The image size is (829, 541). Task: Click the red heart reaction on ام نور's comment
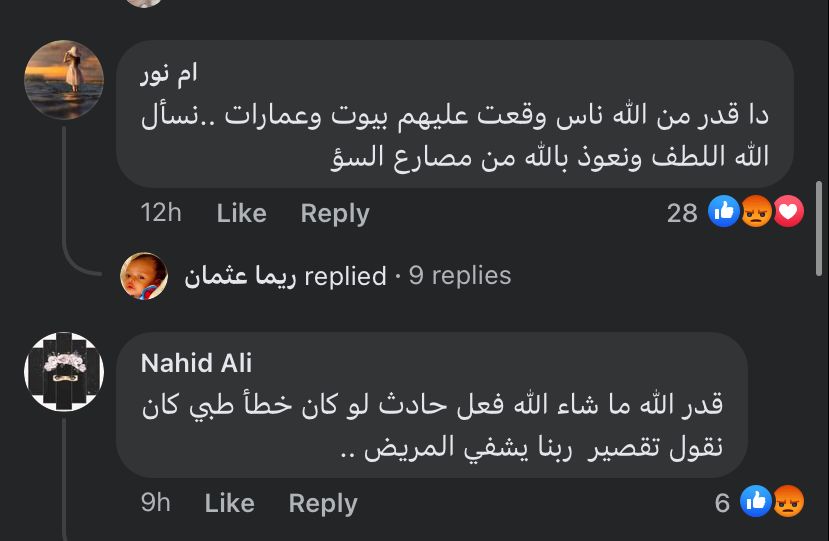pyautogui.click(x=788, y=211)
